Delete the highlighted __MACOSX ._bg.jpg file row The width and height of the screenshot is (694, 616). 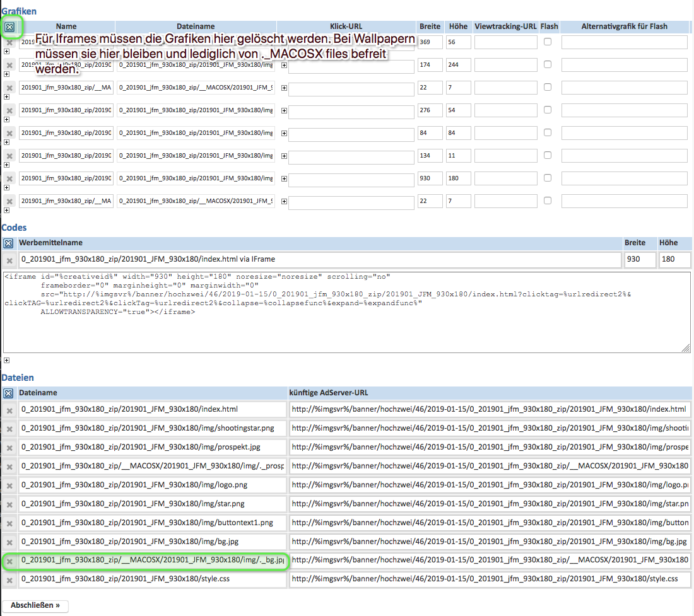[9, 561]
